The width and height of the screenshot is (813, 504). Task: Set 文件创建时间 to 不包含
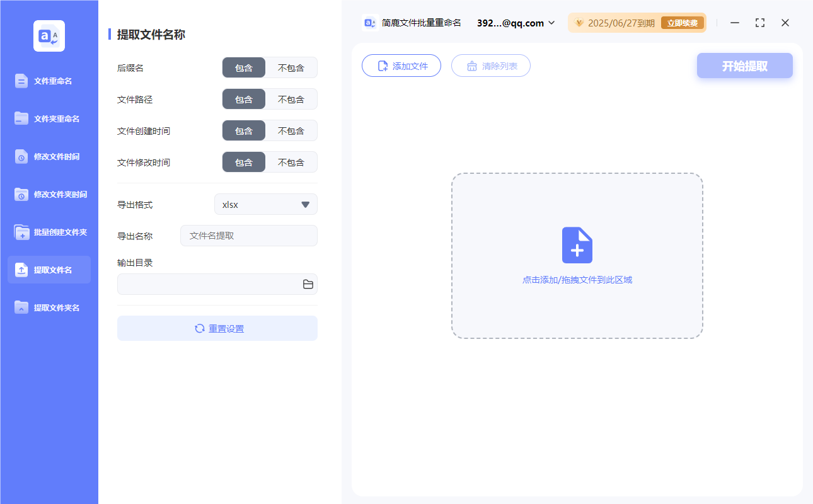(292, 130)
